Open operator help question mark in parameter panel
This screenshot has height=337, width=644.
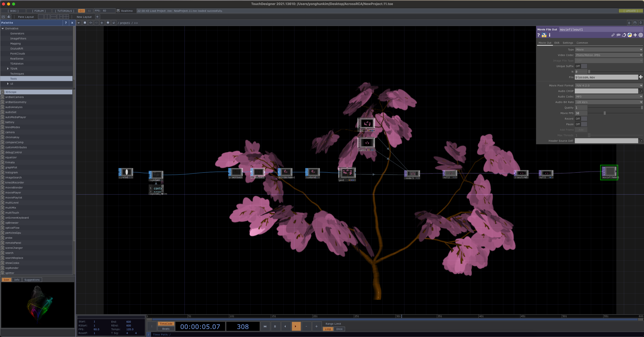click(x=538, y=35)
